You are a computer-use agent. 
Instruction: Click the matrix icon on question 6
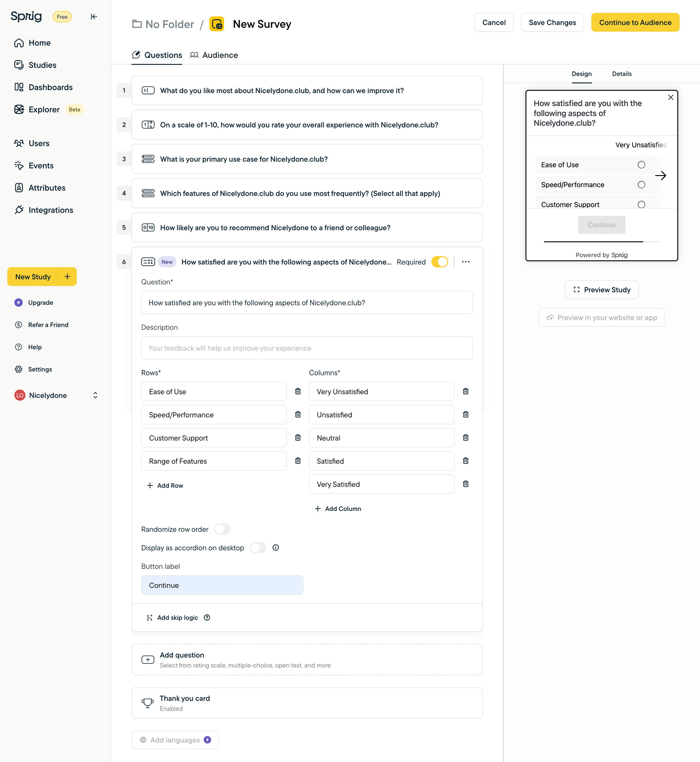(x=148, y=261)
